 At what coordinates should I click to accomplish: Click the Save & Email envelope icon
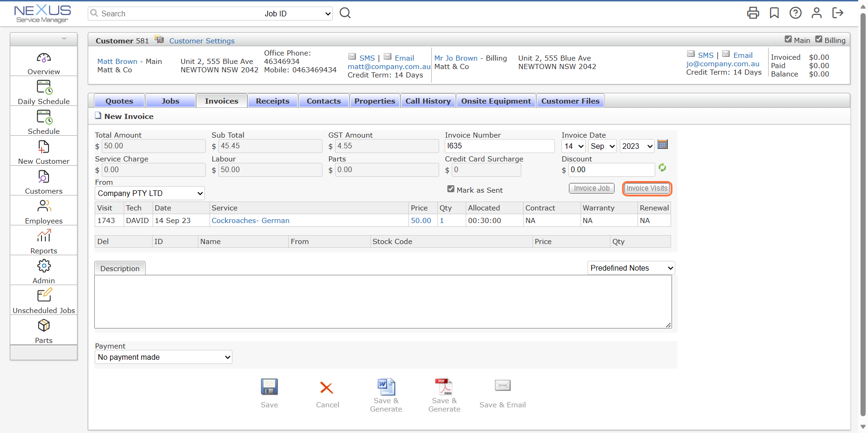(502, 385)
